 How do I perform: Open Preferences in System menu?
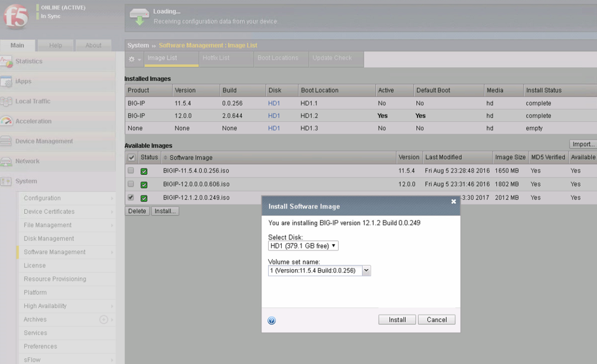[x=40, y=347]
